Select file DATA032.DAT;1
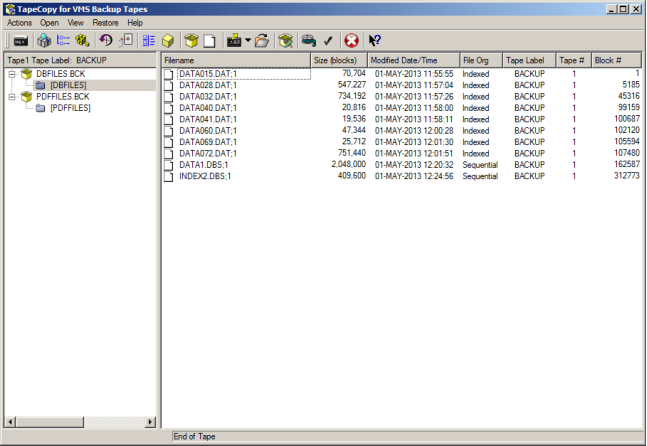This screenshot has height=446, width=647. click(208, 97)
